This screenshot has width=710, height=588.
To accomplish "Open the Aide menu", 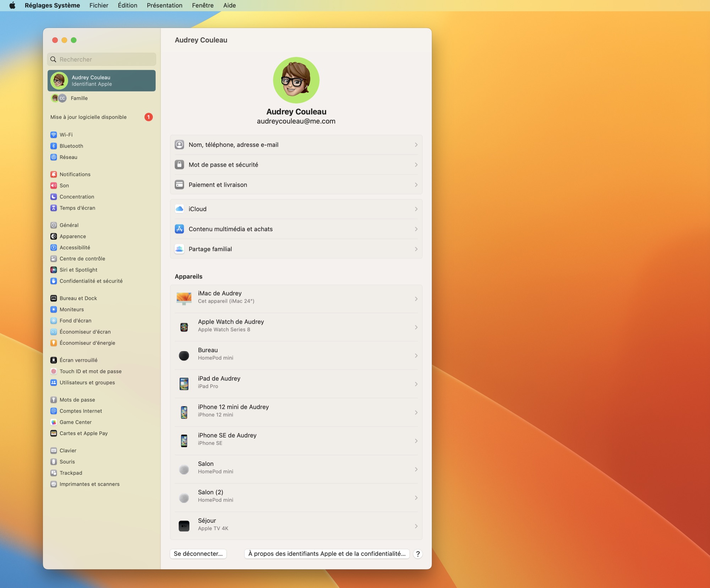I will 229,5.
